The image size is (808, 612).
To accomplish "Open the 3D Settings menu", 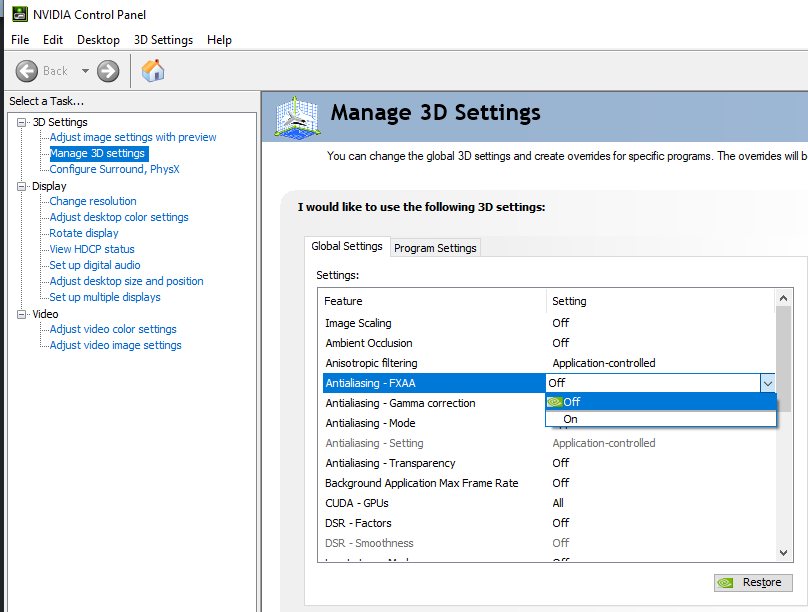I will tap(163, 40).
